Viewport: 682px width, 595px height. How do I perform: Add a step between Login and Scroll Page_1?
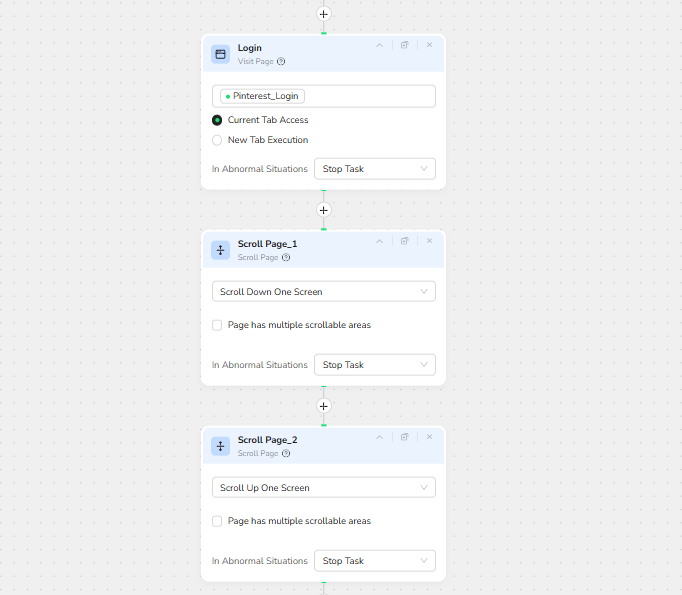pos(323,210)
